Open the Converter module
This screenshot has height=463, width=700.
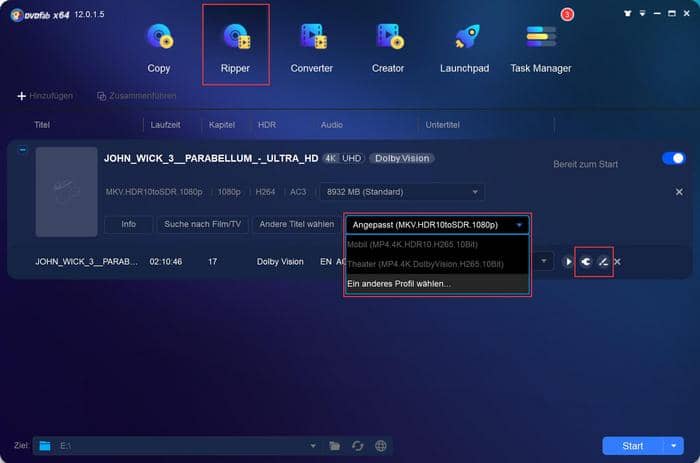pyautogui.click(x=312, y=48)
